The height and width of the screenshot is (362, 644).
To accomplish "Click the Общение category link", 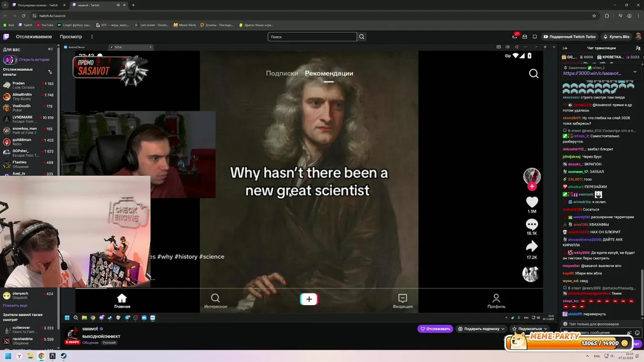I will [91, 342].
